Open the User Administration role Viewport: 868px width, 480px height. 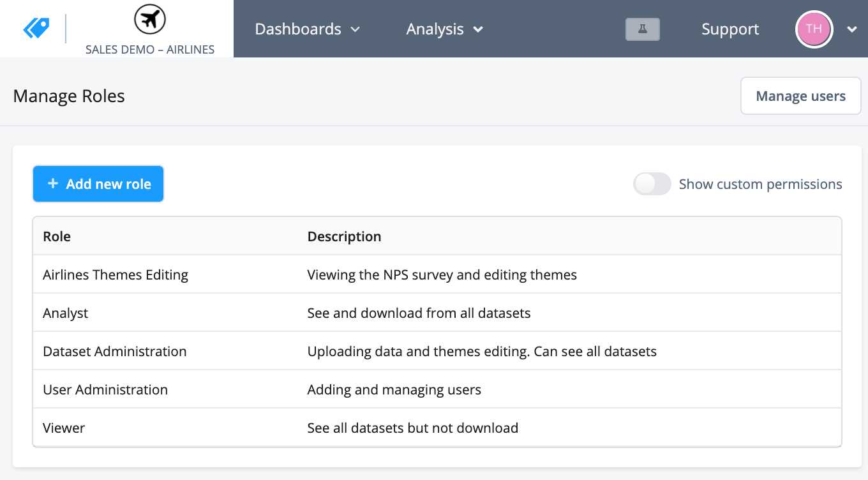(105, 389)
